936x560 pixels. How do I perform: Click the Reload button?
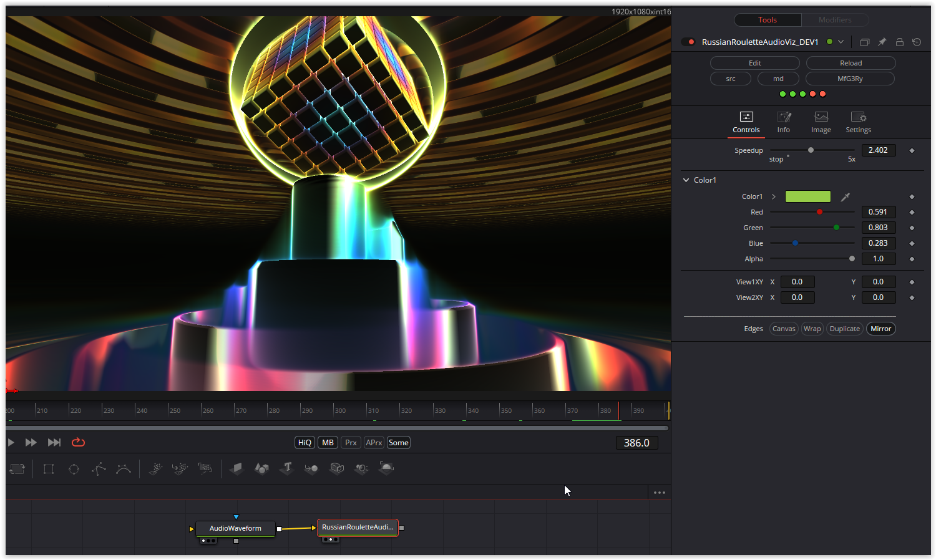[x=851, y=63]
